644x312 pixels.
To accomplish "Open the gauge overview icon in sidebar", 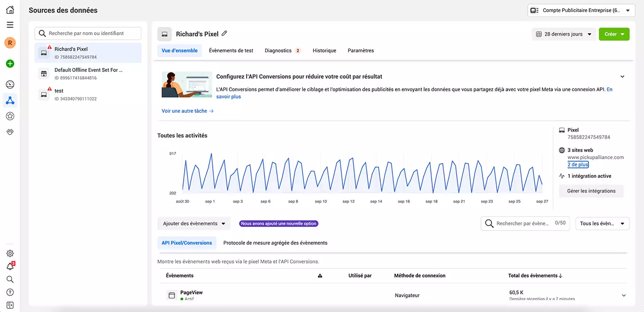I will click(10, 85).
